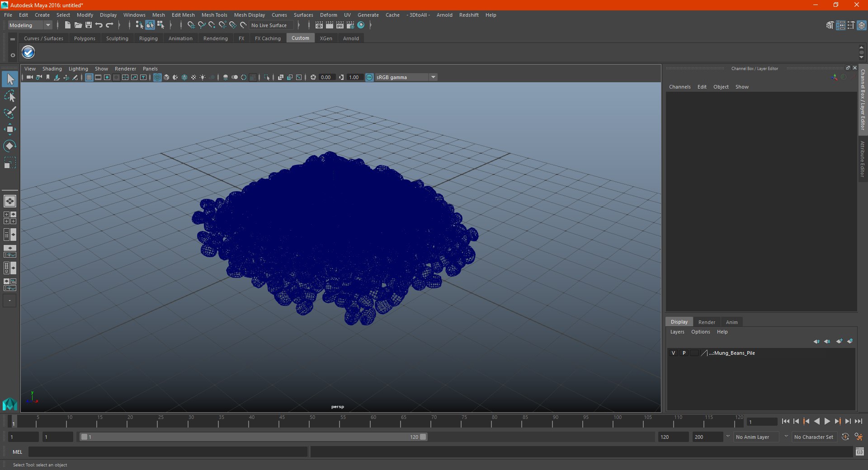
Task: Click the checkmark shelf icon in Custom
Action: [x=28, y=52]
